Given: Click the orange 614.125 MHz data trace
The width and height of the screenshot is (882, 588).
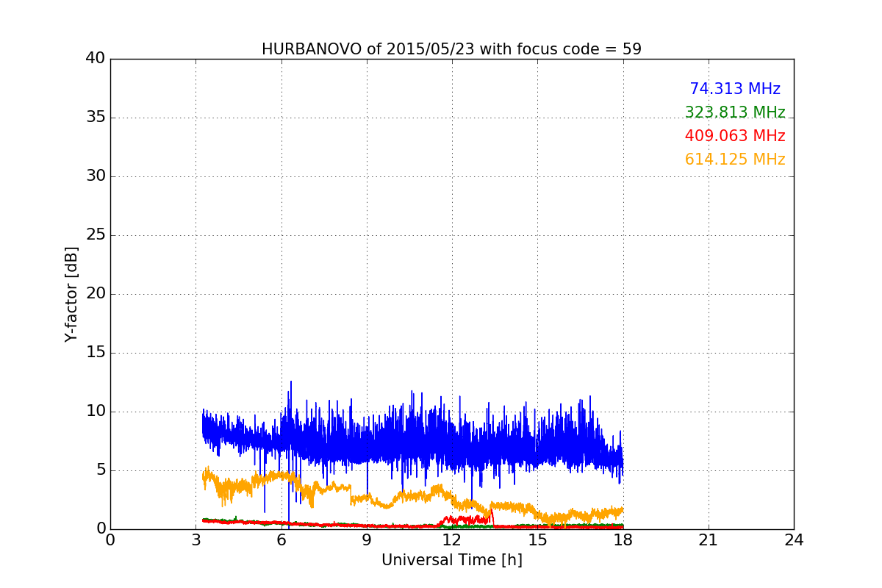Looking at the screenshot, I should click(x=412, y=496).
